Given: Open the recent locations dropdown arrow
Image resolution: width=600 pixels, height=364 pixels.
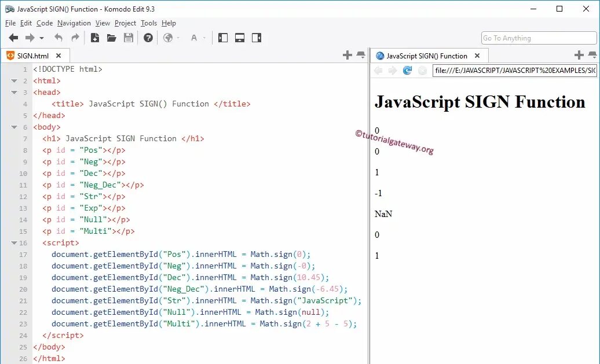Looking at the screenshot, I should click(x=41, y=38).
